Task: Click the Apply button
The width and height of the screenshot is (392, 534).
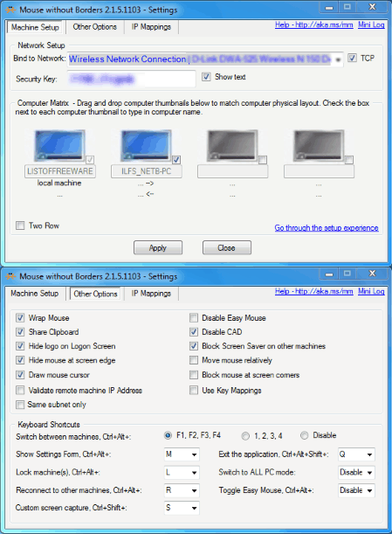Action: click(x=158, y=247)
